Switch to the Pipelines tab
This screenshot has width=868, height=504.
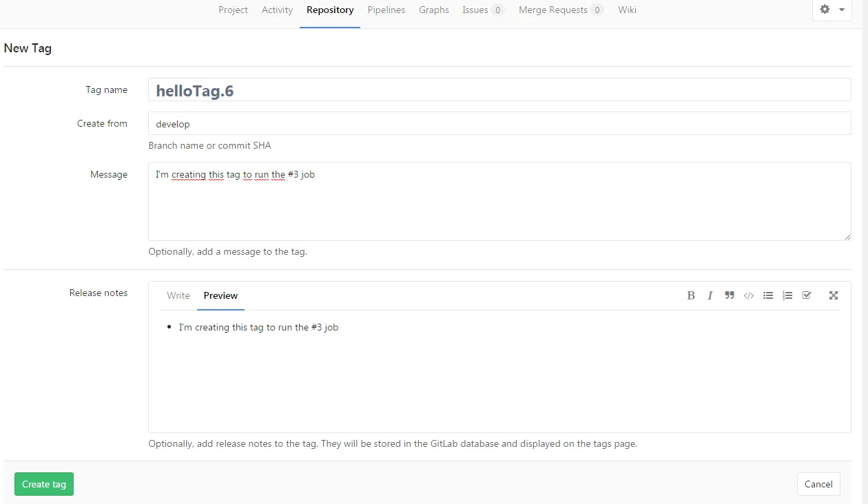tap(386, 10)
